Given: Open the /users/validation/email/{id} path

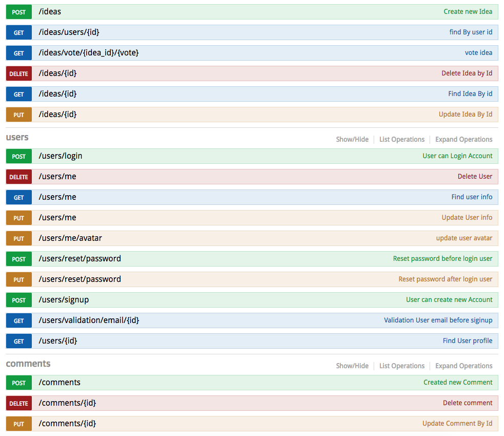Looking at the screenshot, I should pyautogui.click(x=89, y=320).
